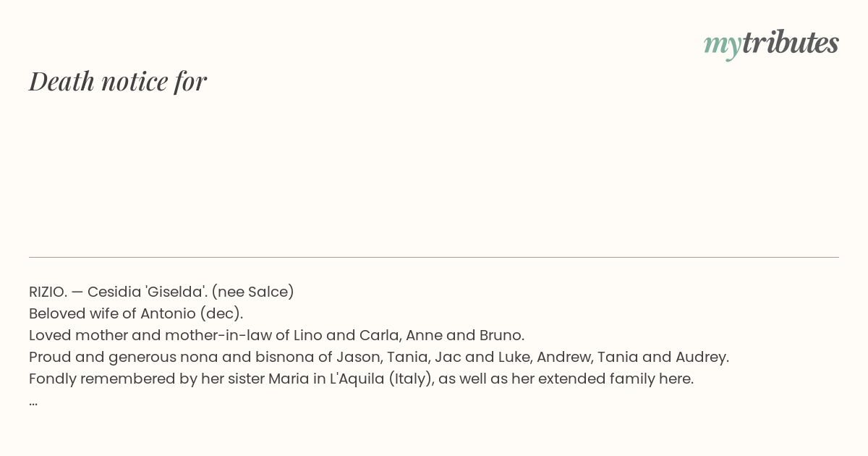Image resolution: width=868 pixels, height=456 pixels.
Task: Click the mytributes logo
Action: click(771, 43)
